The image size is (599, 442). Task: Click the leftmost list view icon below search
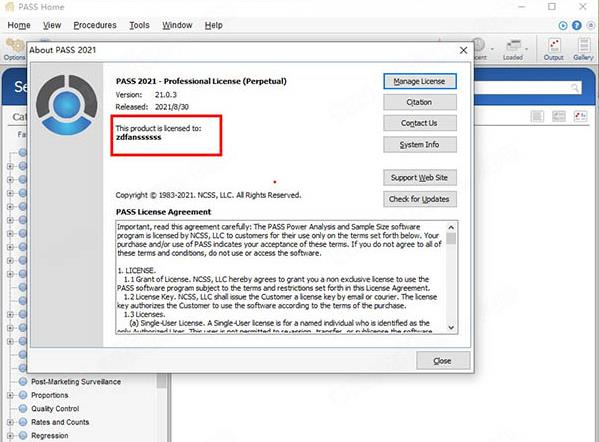[x=537, y=116]
